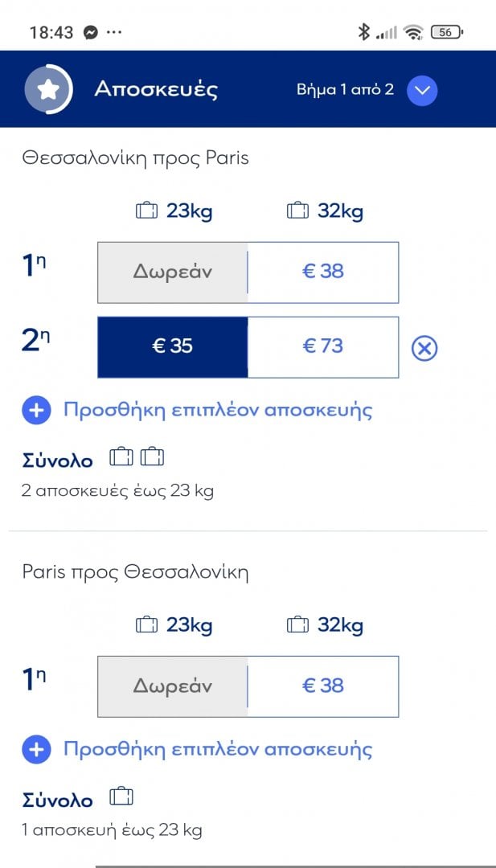The width and height of the screenshot is (496, 868).
Task: Click the 23kg suitcase icon for Thessaloniki flight
Action: (146, 210)
